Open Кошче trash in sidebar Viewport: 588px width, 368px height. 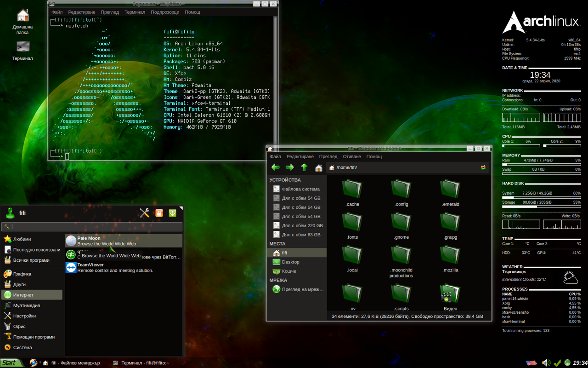point(297,271)
